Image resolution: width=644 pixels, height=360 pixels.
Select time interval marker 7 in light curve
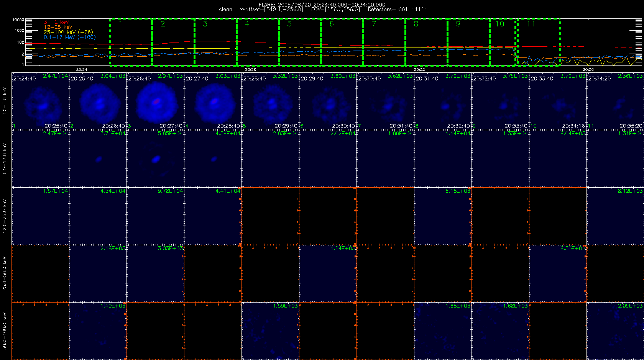point(374,24)
